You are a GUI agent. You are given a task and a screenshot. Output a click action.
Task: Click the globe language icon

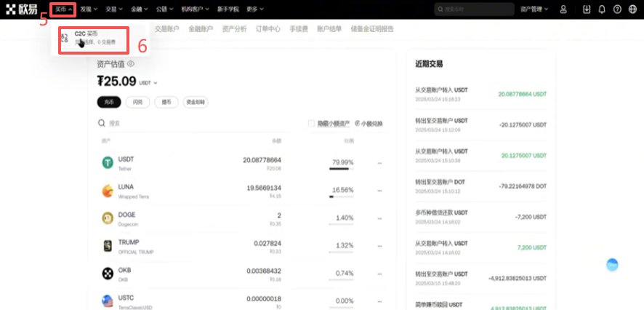click(632, 9)
